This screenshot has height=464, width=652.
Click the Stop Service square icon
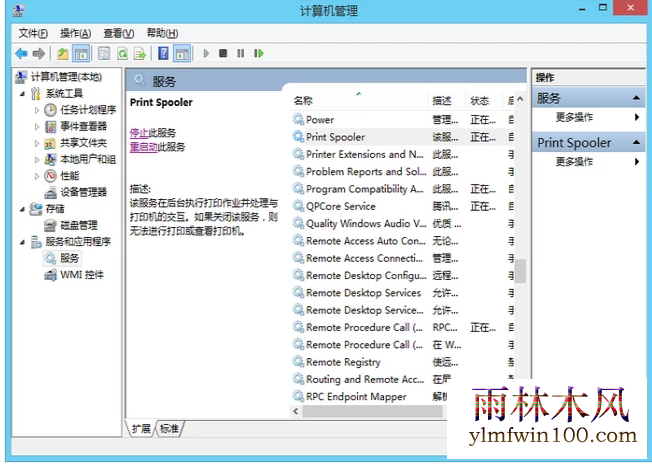point(223,53)
